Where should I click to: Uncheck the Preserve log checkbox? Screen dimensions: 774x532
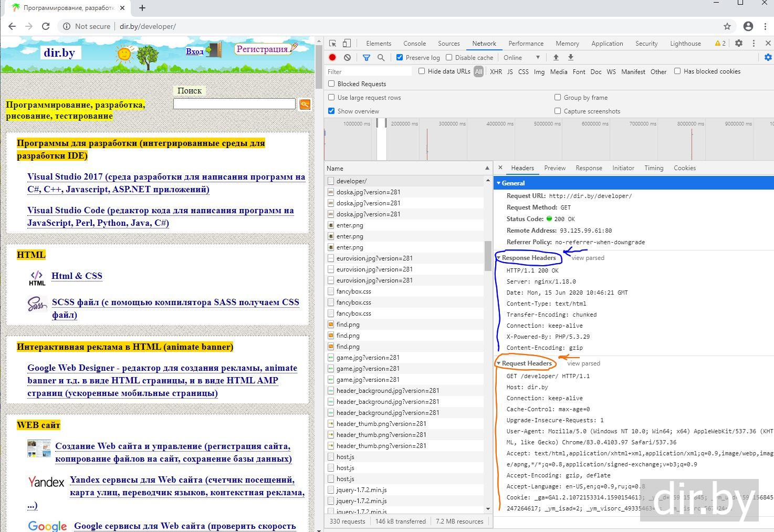(400, 57)
